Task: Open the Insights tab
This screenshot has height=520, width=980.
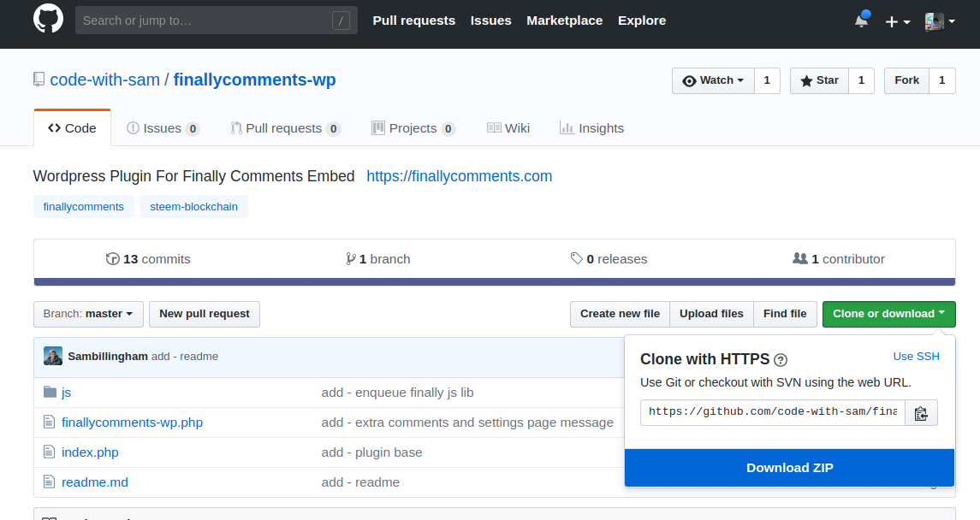Action: coord(591,128)
